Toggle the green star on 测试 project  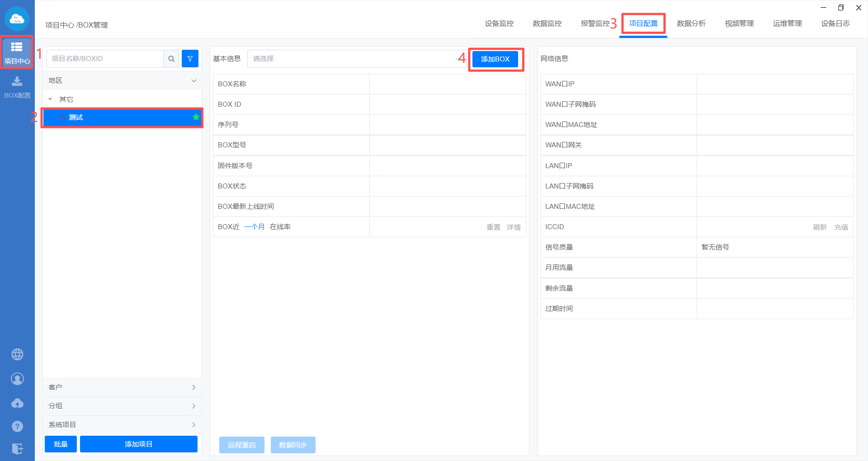pos(196,117)
